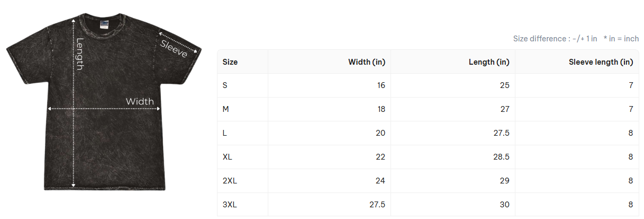The width and height of the screenshot is (644, 219).
Task: Click the S width value 16
Action: (x=380, y=85)
